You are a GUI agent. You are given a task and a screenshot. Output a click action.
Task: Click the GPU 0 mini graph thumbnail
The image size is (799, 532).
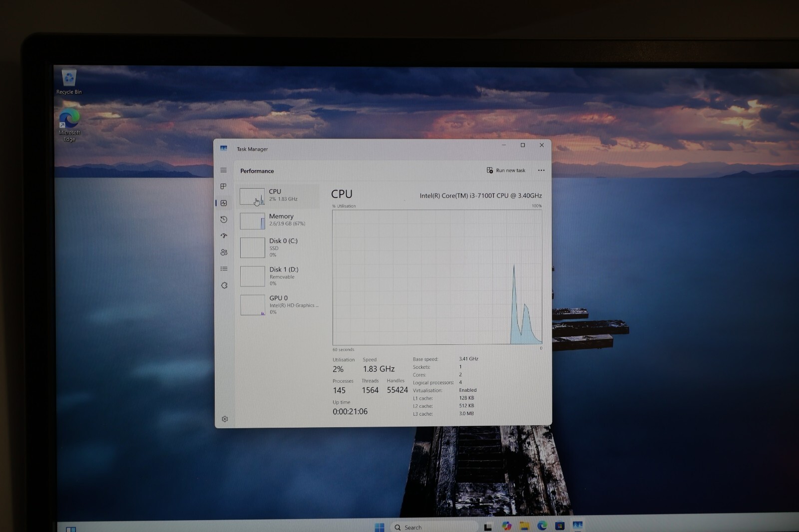pyautogui.click(x=253, y=305)
